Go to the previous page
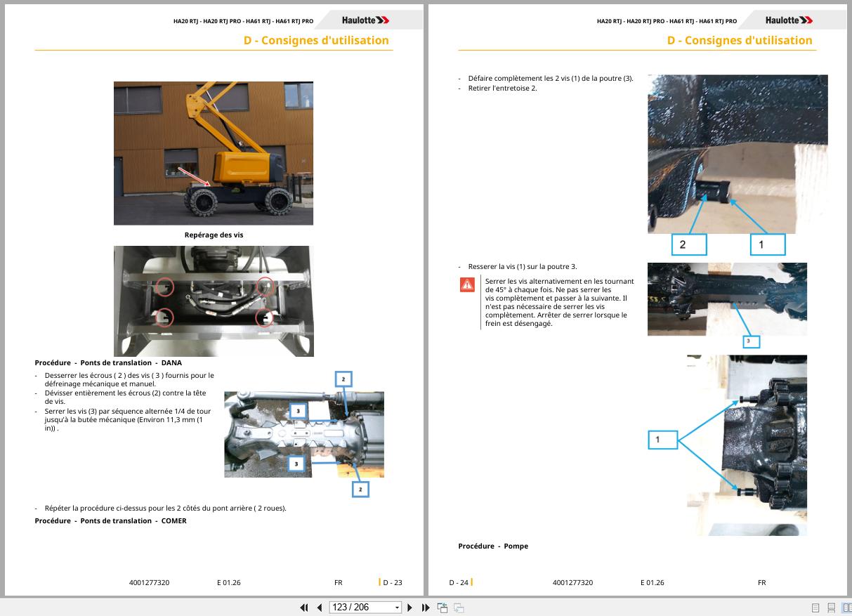The width and height of the screenshot is (852, 616). (320, 608)
